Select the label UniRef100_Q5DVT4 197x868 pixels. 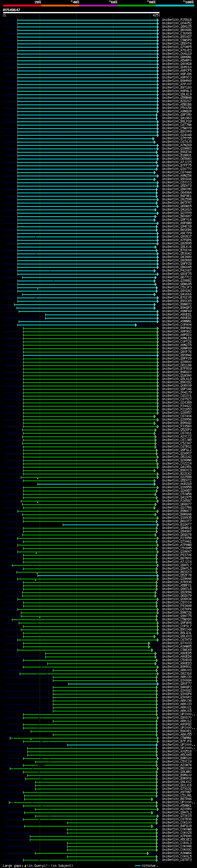pyautogui.click(x=177, y=43)
